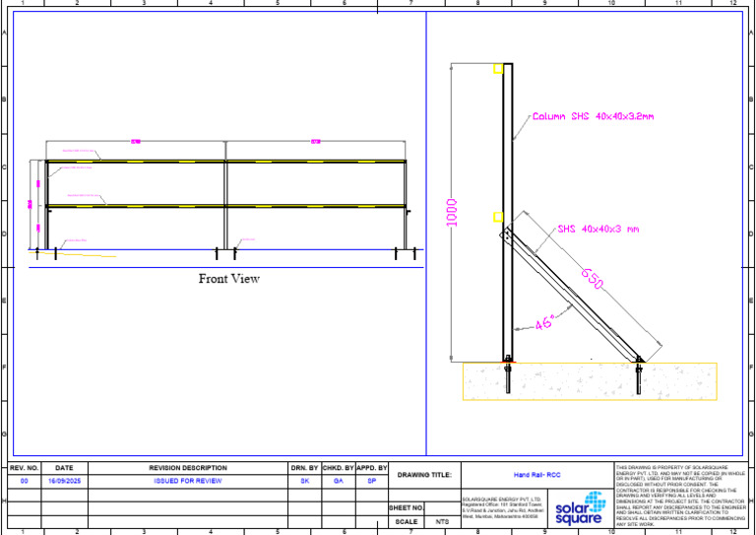Click the solar square logo

click(581, 508)
